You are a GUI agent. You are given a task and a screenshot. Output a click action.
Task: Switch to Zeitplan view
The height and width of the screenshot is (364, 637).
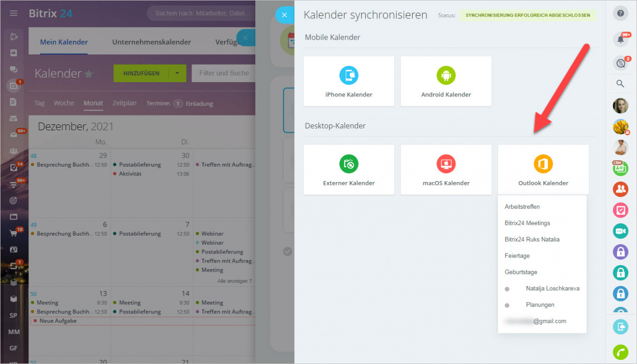[x=124, y=103]
